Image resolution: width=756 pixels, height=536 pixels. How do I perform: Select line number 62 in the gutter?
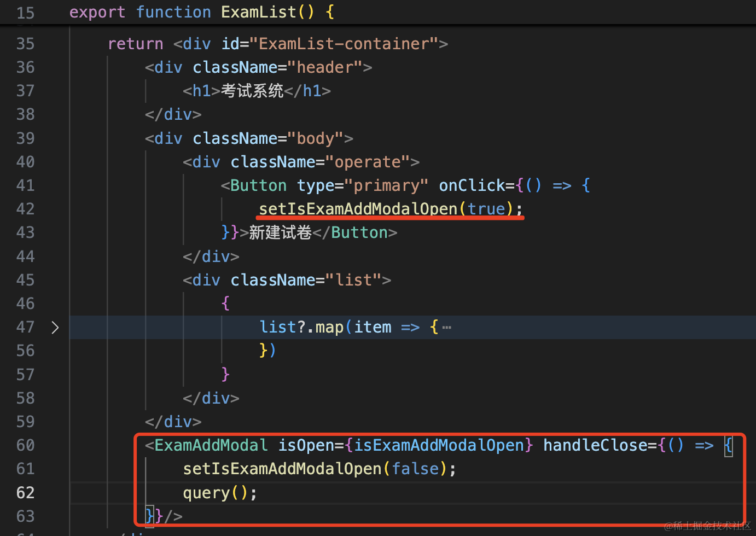25,493
